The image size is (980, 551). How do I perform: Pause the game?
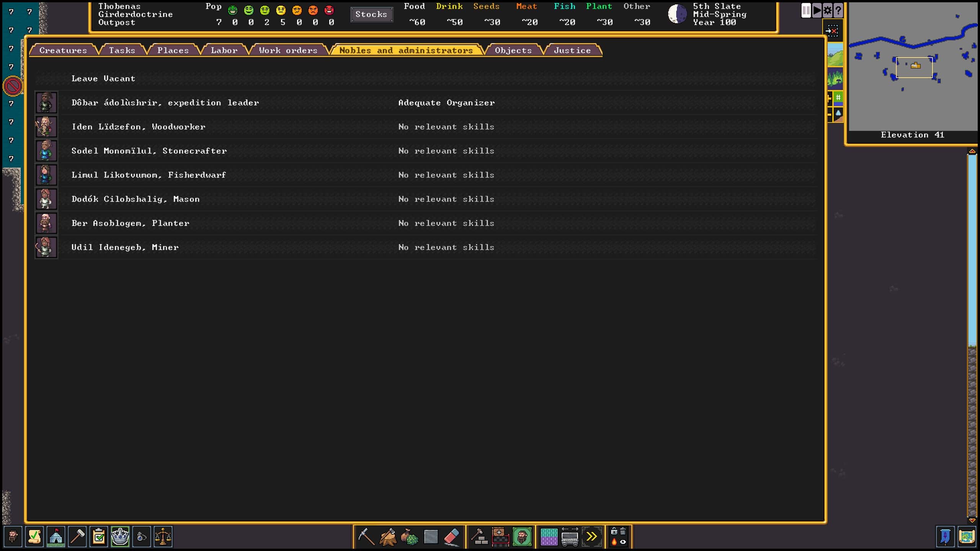[806, 10]
